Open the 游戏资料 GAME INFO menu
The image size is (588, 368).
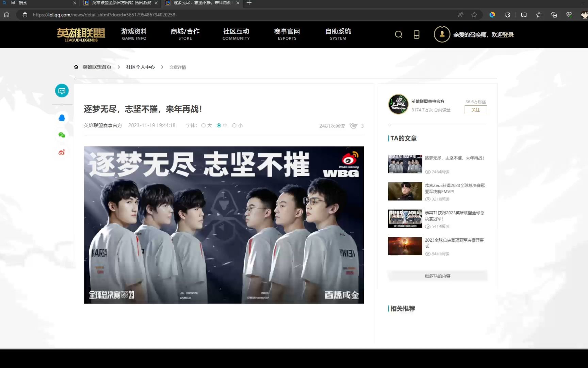coord(134,34)
